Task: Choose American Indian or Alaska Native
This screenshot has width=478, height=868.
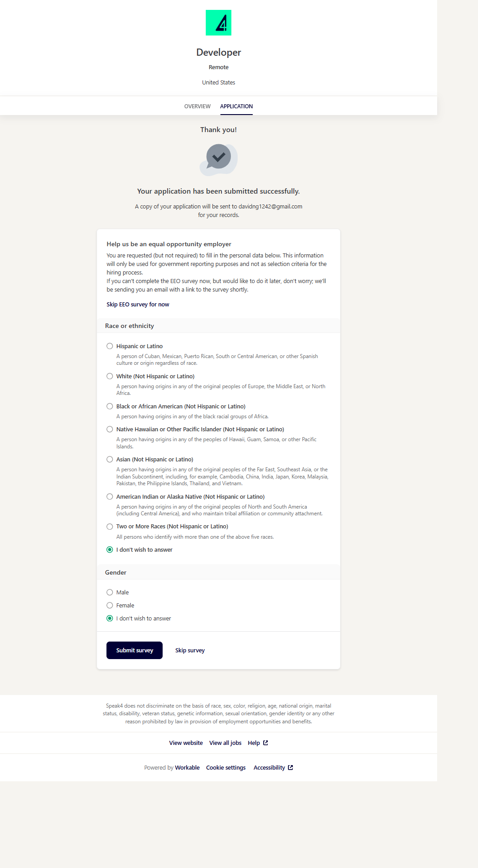Action: click(x=110, y=496)
